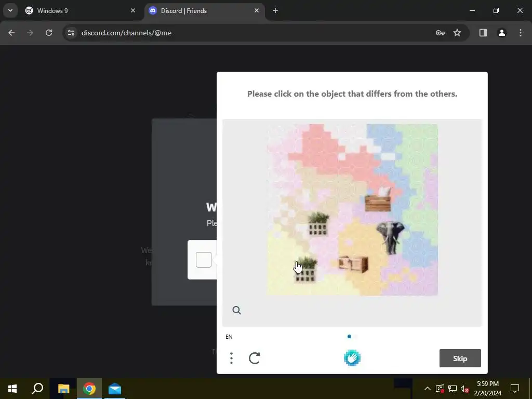
Task: Go back to the previous page
Action: (x=11, y=33)
